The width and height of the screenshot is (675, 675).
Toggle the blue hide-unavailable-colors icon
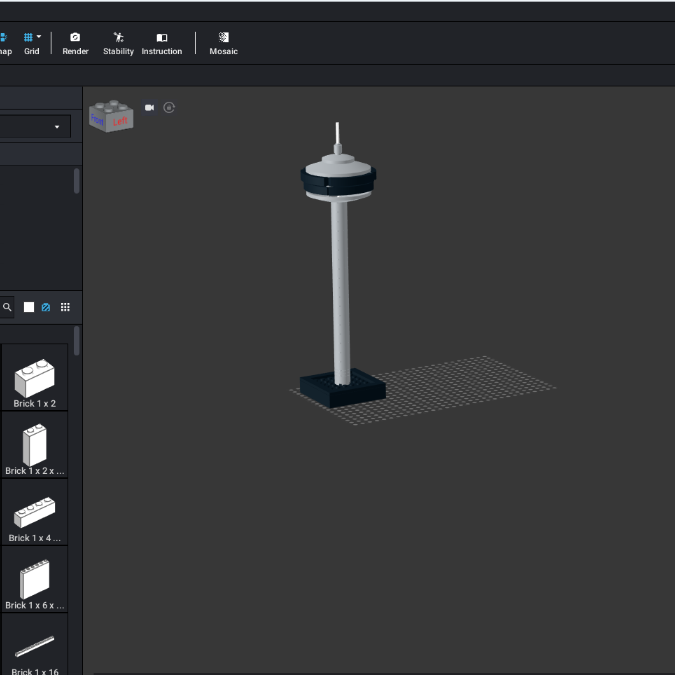(x=46, y=307)
